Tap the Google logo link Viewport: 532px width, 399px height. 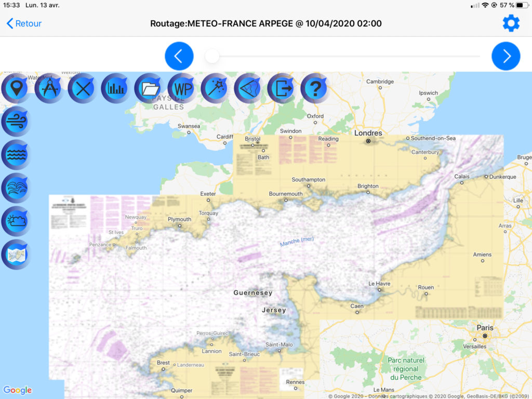pos(18,390)
